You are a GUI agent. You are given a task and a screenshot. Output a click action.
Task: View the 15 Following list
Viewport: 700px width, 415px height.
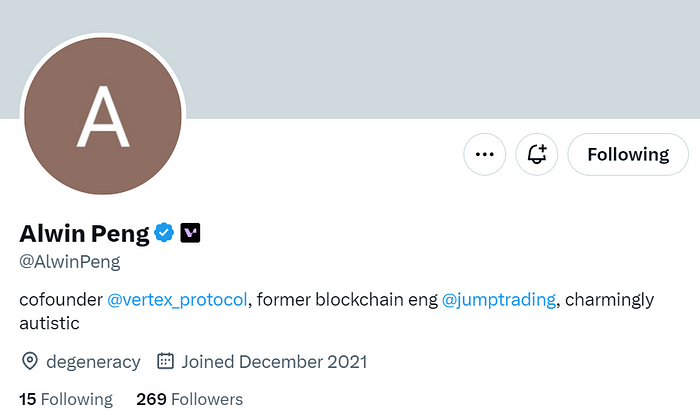tap(66, 399)
